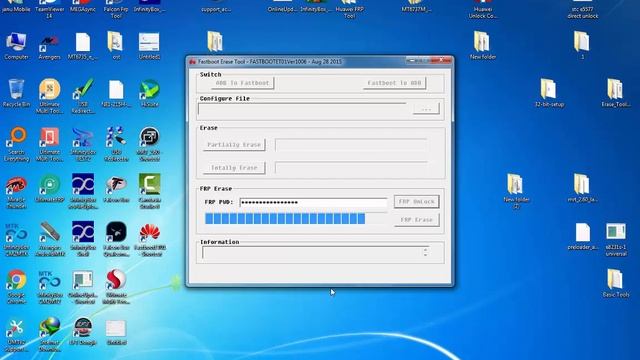Screen dimensions: 640x360
Task: Open the Falcon Box falcon-logo shortcut
Action: (x=116, y=185)
